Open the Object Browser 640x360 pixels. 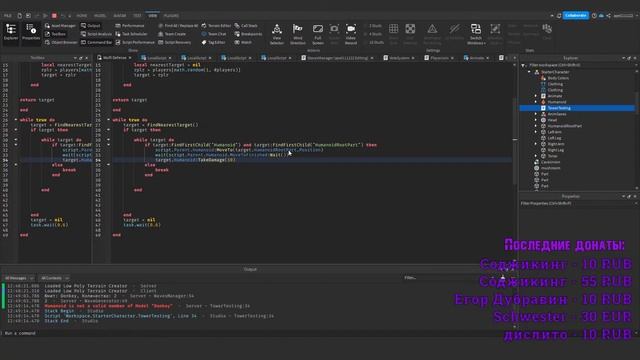(x=61, y=42)
